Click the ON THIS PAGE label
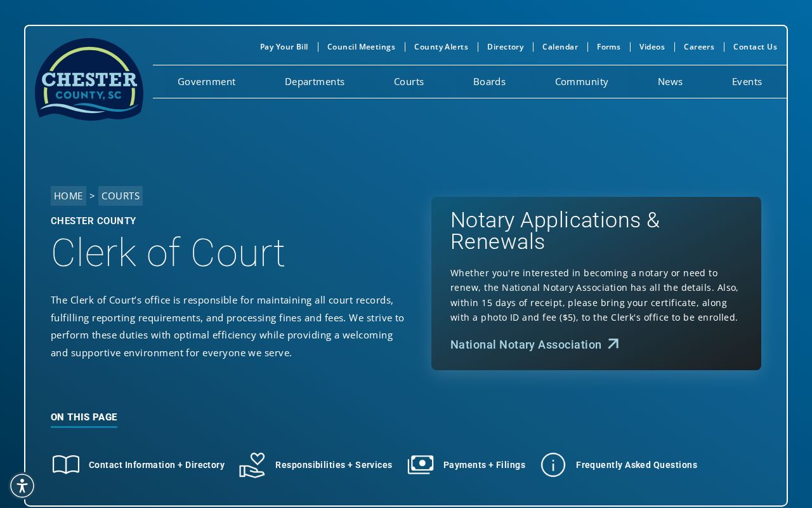Viewport: 812px width, 508px height. (x=84, y=417)
